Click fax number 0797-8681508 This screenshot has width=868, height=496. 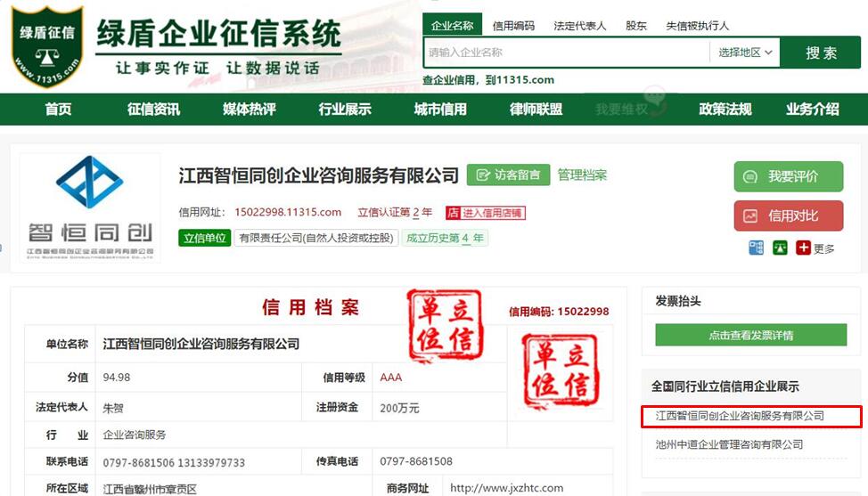pyautogui.click(x=416, y=461)
